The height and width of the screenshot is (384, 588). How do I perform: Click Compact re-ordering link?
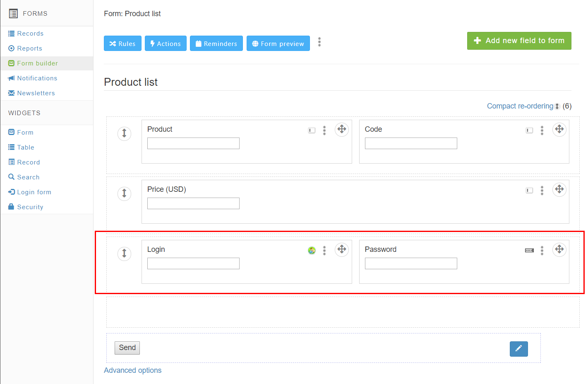[520, 106]
